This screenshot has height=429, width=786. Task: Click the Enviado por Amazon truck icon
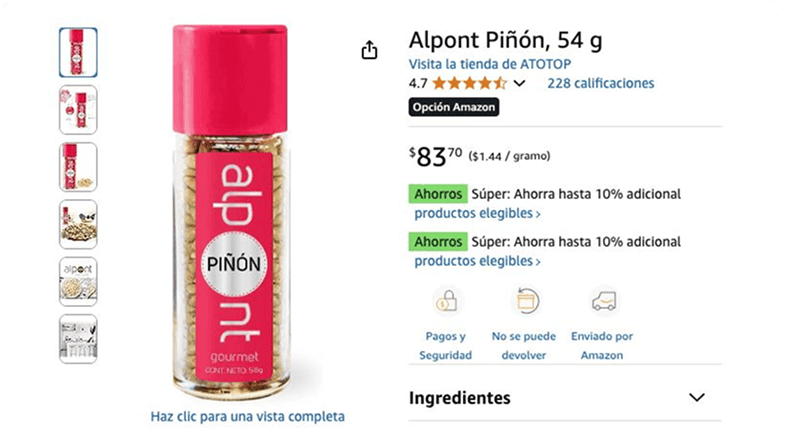tap(604, 301)
